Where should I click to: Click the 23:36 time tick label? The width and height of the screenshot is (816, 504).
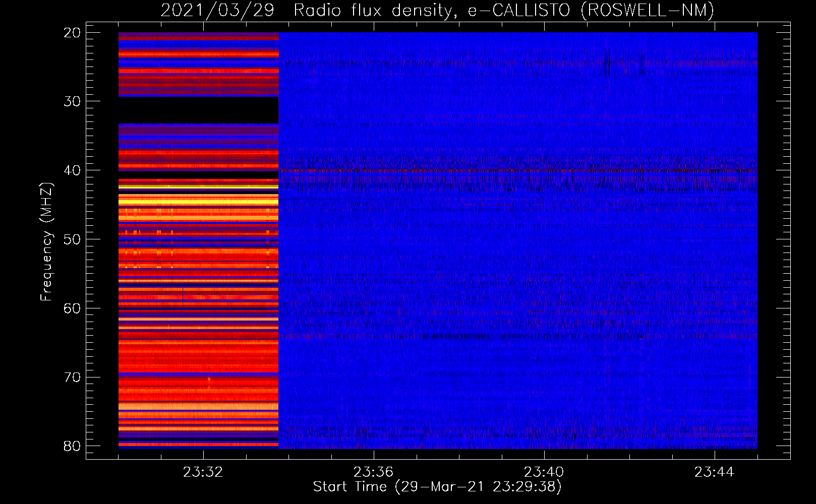[373, 472]
